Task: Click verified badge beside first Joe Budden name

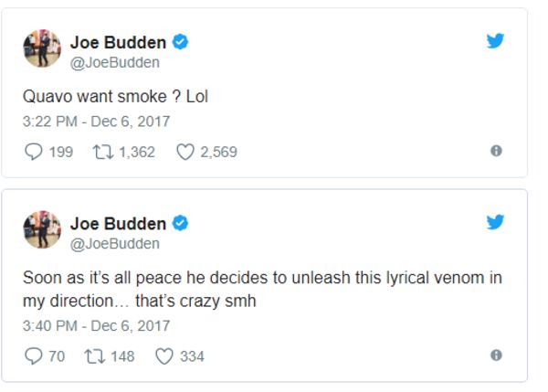Action: (x=180, y=42)
